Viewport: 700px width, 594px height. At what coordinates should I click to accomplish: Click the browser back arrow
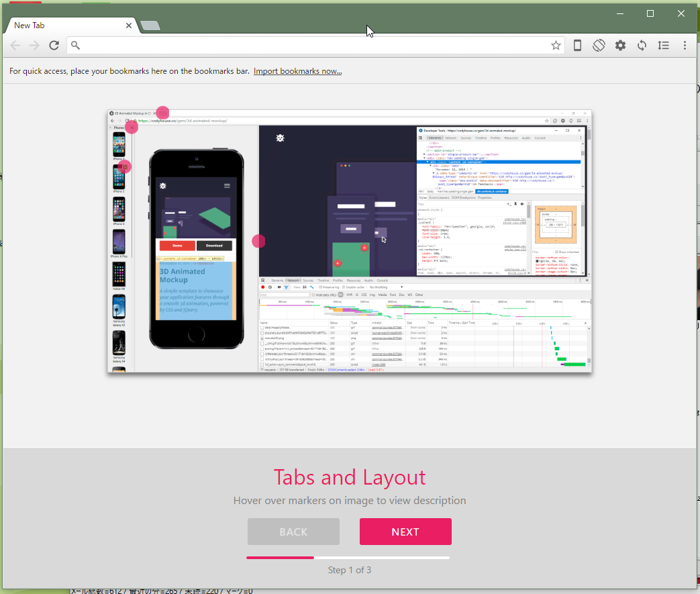coord(15,46)
